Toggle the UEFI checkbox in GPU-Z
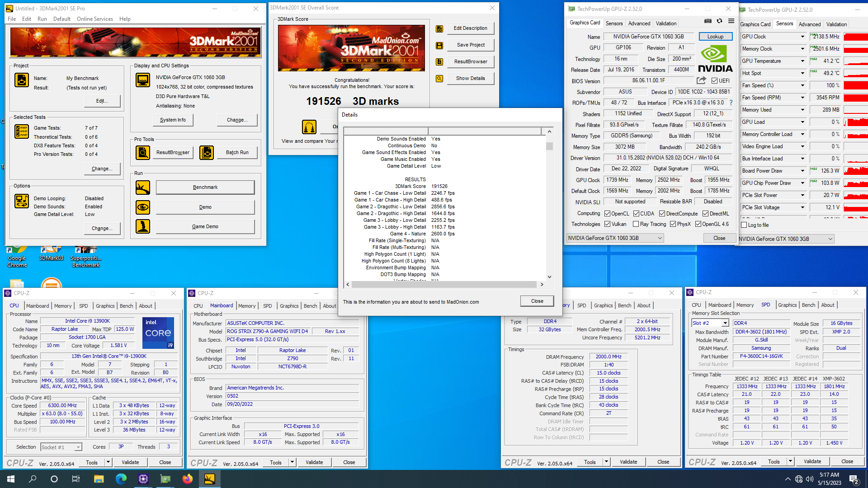868x488 pixels. [x=714, y=81]
